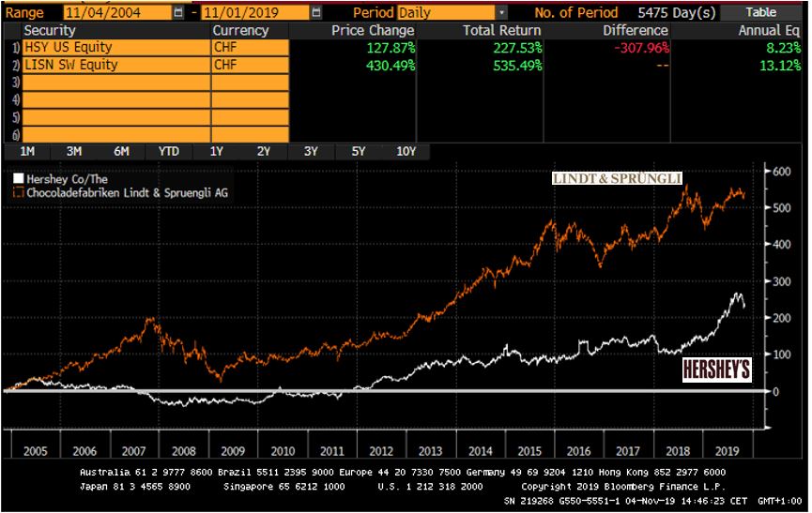This screenshot has width=812, height=513.
Task: Click the Currency column header
Action: (240, 31)
